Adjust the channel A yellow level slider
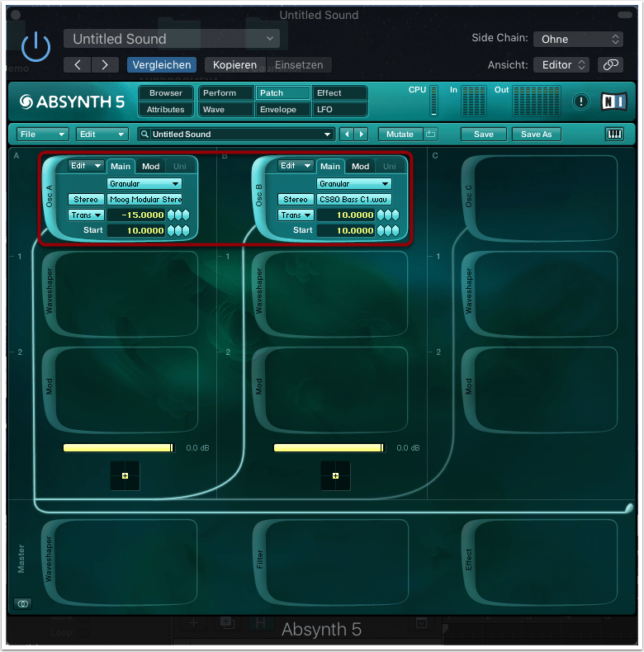Viewport: 644px width, 652px height. click(x=118, y=447)
